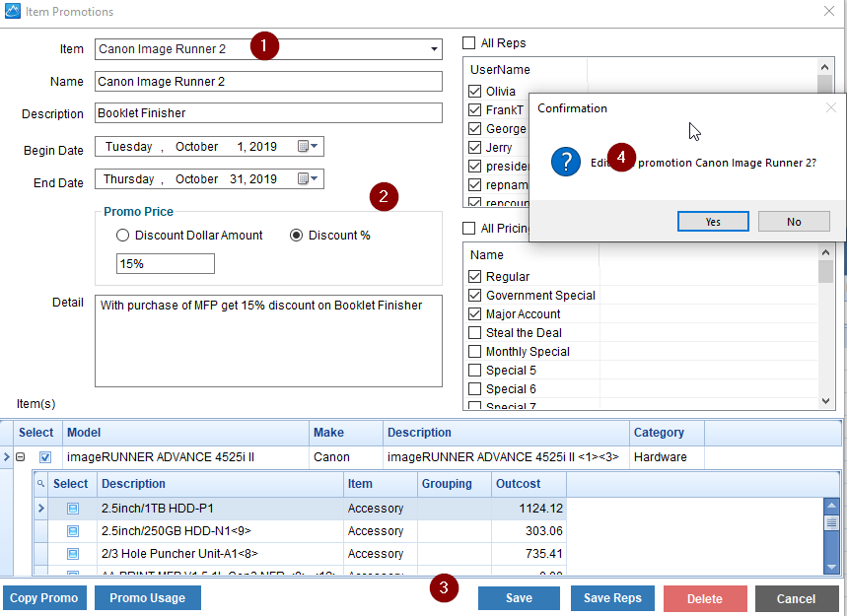The height and width of the screenshot is (616, 847).
Task: Click the Cancel button
Action: [x=797, y=598]
